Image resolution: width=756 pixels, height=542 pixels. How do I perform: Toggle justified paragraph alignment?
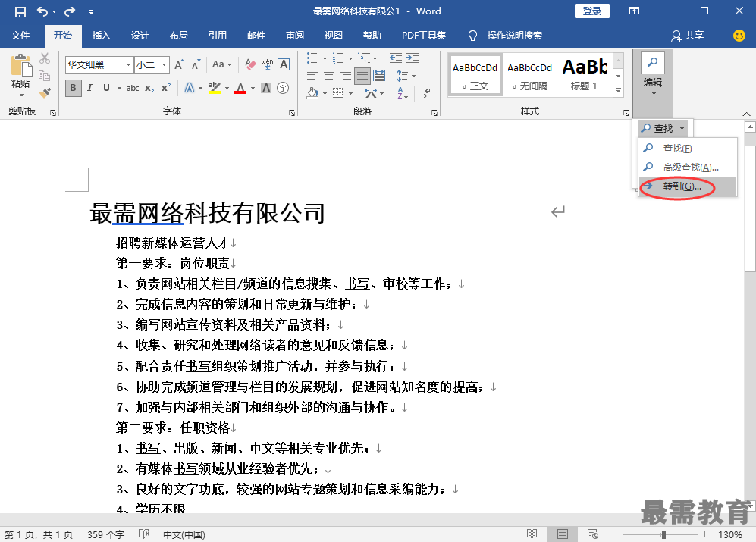pyautogui.click(x=362, y=76)
